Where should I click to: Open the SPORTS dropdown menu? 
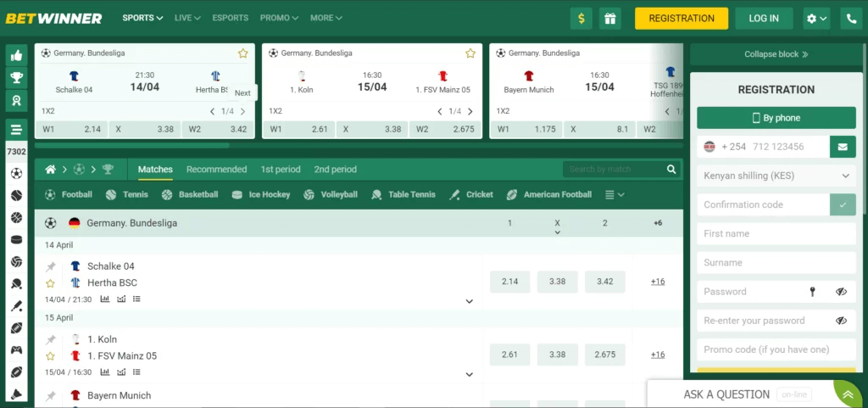142,18
